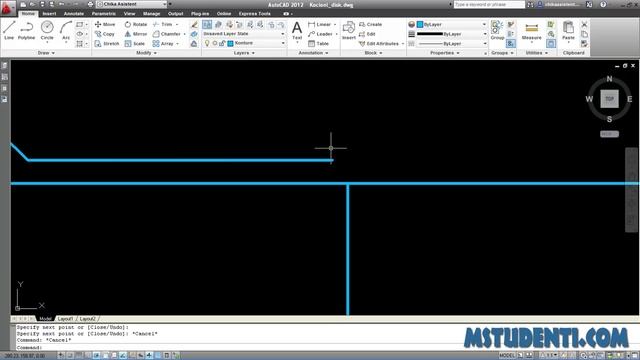This screenshot has height=360, width=640.
Task: Select the multiline Text tool
Action: 297,31
